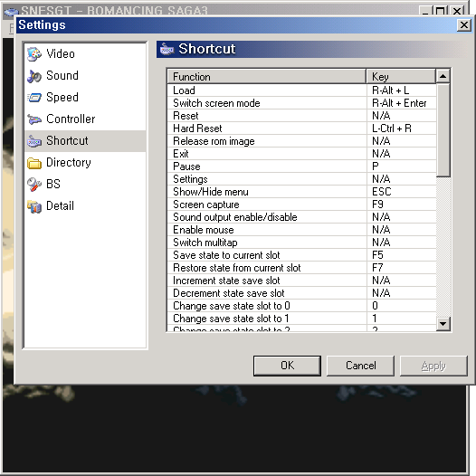Select Sound output enable/disable row

tap(301, 217)
